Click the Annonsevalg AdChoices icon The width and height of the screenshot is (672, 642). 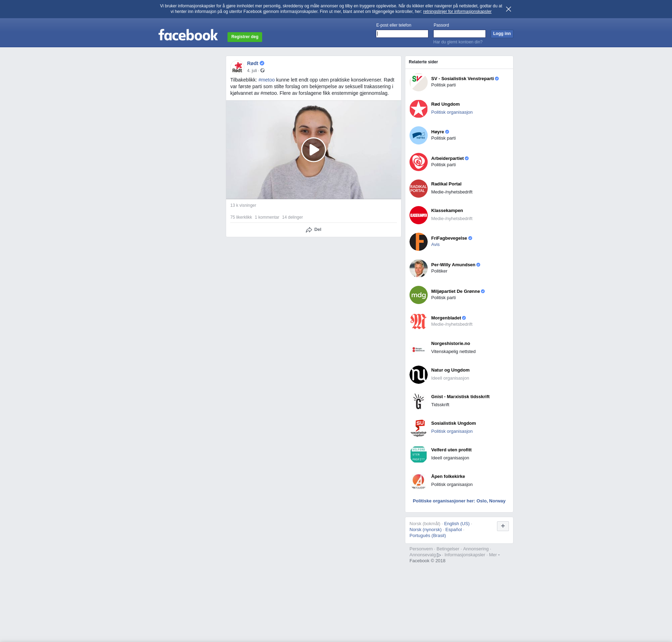point(439,555)
